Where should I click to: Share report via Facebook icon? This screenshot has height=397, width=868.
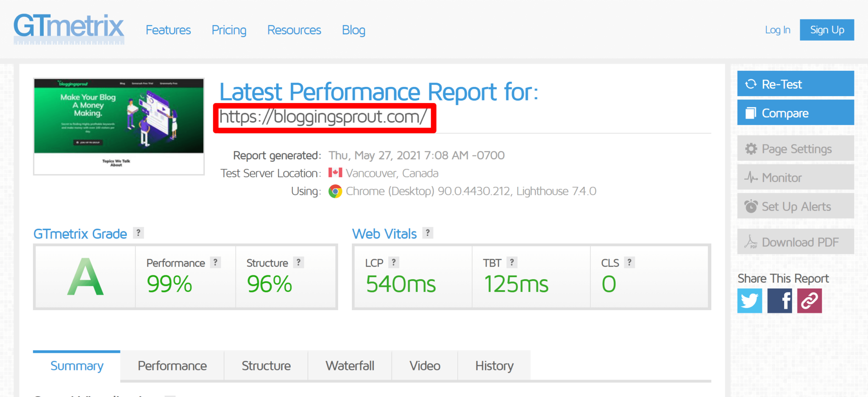click(x=779, y=301)
